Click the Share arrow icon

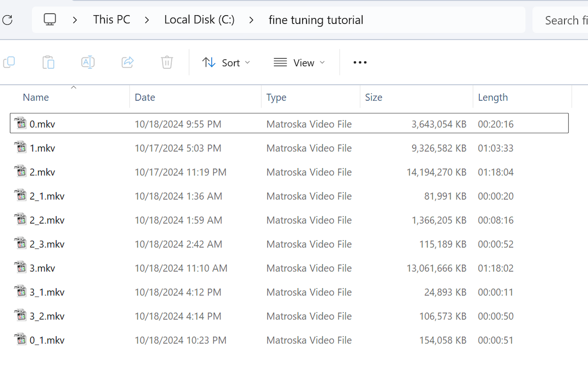[x=128, y=62]
